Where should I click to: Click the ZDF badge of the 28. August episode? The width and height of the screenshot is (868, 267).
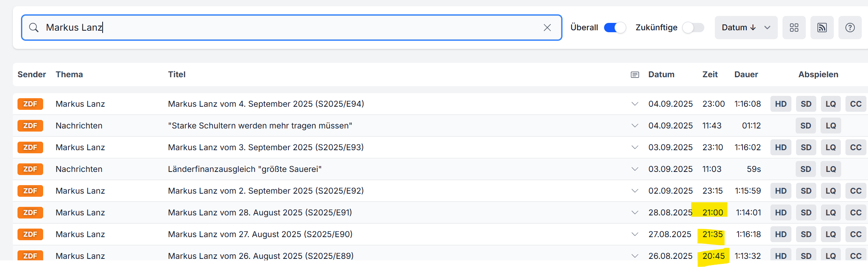coord(30,213)
